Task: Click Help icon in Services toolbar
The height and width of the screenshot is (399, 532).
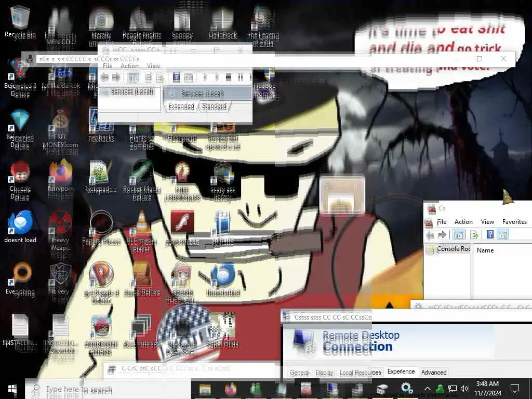Action: 176,77
